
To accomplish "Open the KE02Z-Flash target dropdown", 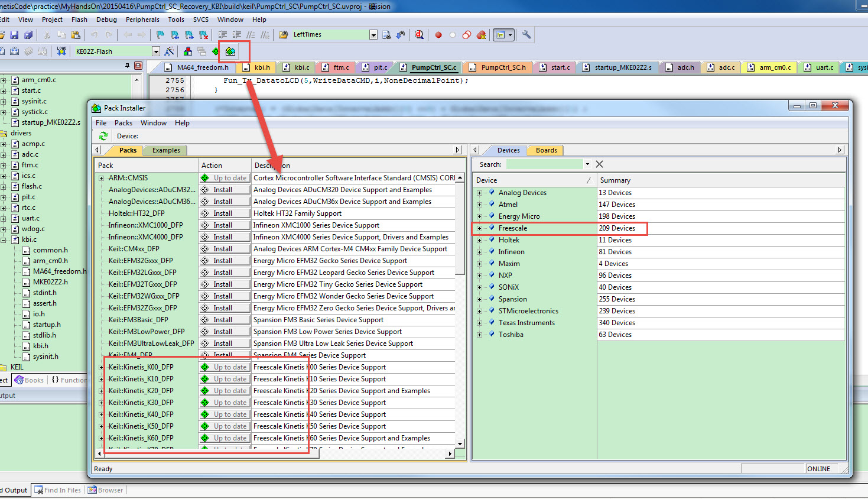I will 156,51.
